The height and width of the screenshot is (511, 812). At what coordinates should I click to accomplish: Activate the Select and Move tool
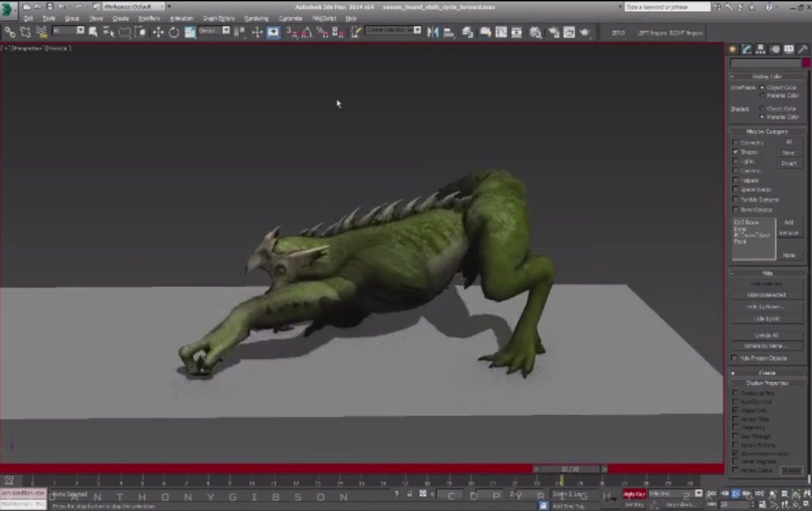click(158, 31)
